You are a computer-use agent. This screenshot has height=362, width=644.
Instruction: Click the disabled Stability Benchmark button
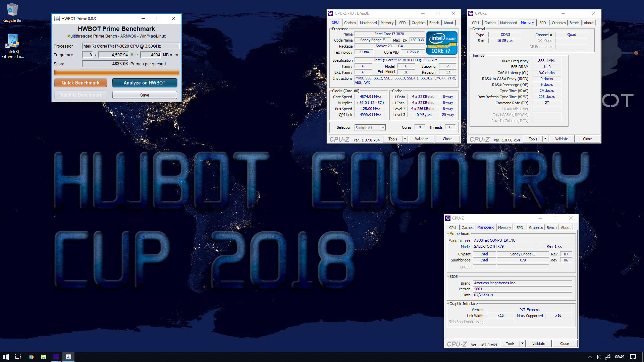tap(80, 95)
